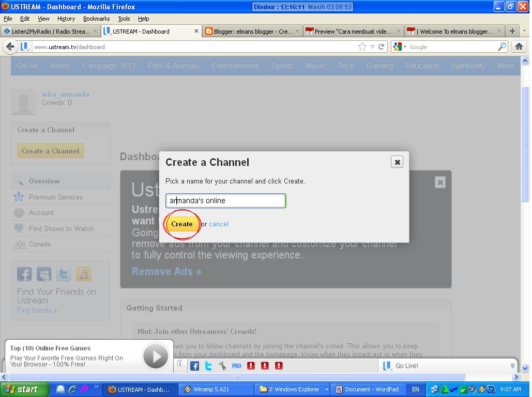Screen dimensions: 532x397
Task: Open the Windows start menu
Action: [x=24, y=389]
